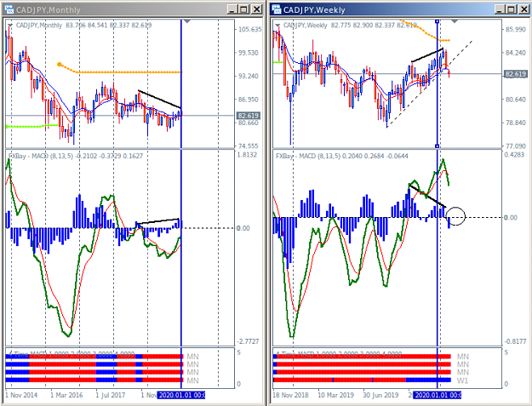Click the 85.990 price on Weekly scale
The height and width of the screenshot is (406, 532).
tap(515, 30)
